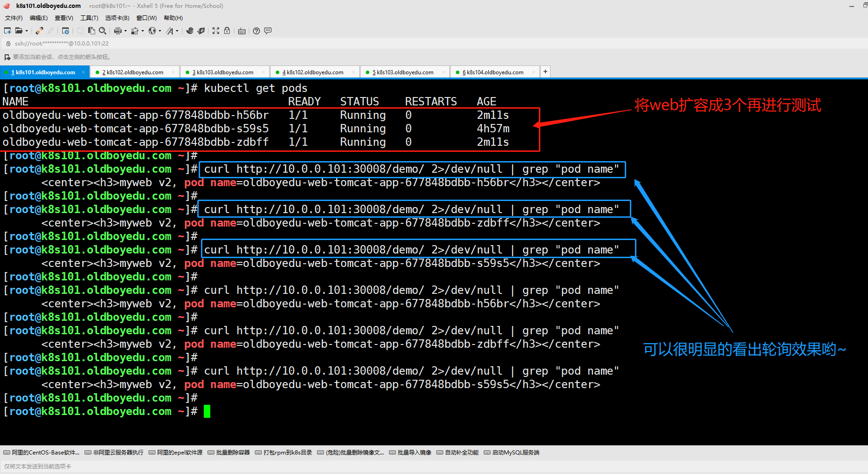
Task: Click the 批量删除容器 quick command button
Action: 229,453
